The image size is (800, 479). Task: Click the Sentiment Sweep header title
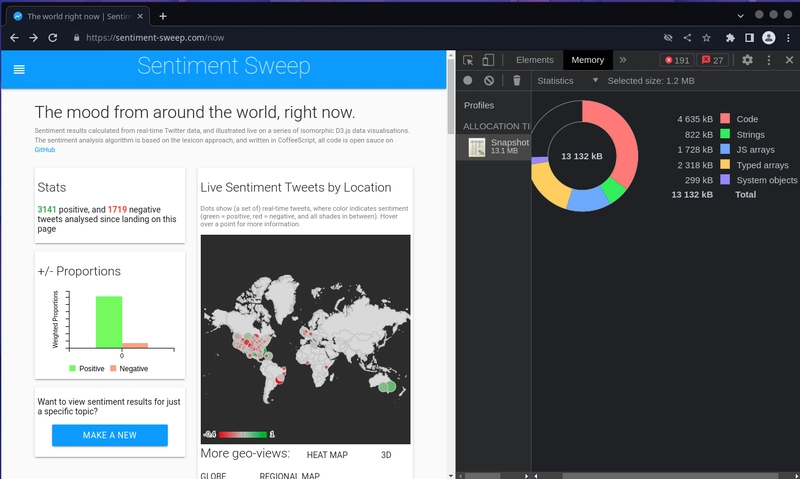click(x=223, y=66)
